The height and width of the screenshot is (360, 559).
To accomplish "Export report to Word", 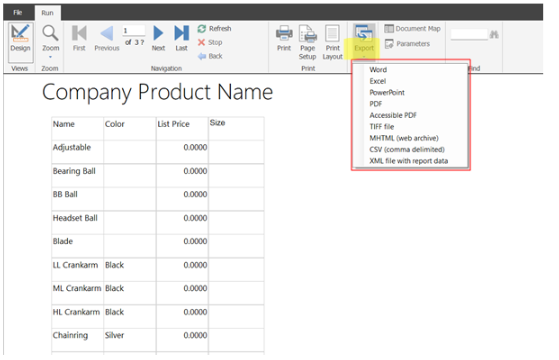I will 410,70.
